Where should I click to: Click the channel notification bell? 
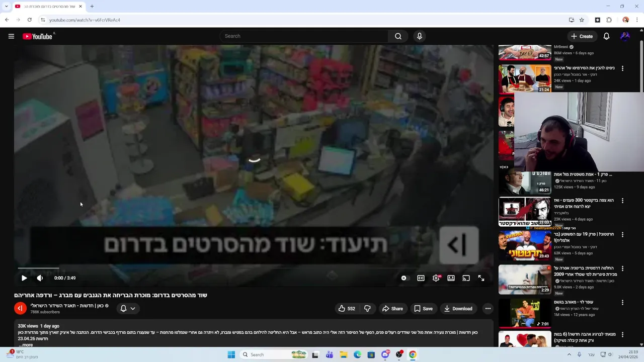(123, 309)
